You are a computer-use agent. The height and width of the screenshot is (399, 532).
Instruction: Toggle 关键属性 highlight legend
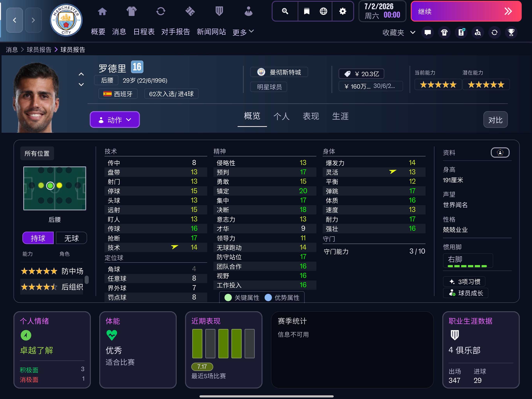(x=242, y=298)
